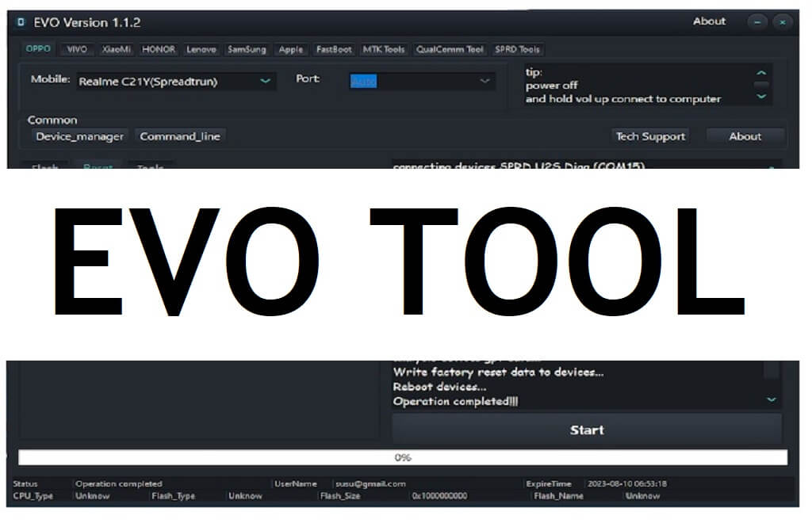Select the XiaoMi brand tab

[x=115, y=49]
